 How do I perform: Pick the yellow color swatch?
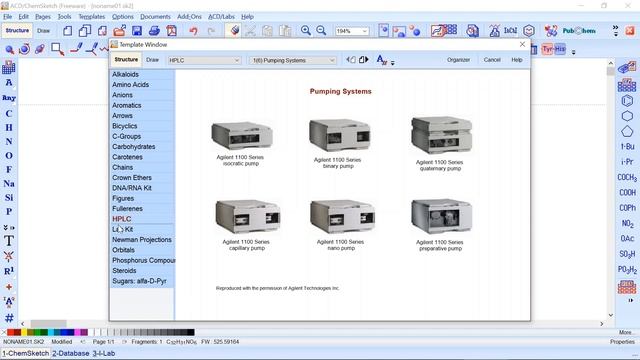24,332
